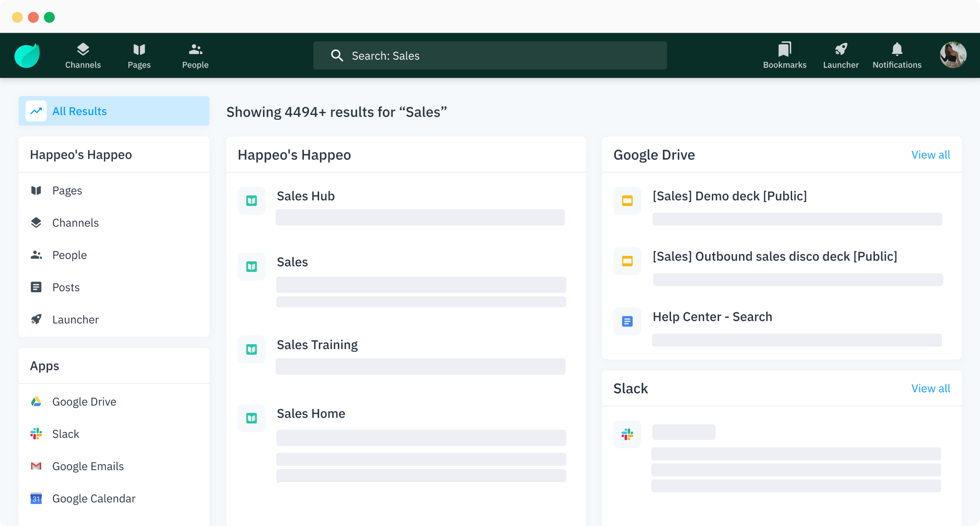The image size is (980, 526).
Task: Filter by Google Calendar in Apps list
Action: (114, 498)
